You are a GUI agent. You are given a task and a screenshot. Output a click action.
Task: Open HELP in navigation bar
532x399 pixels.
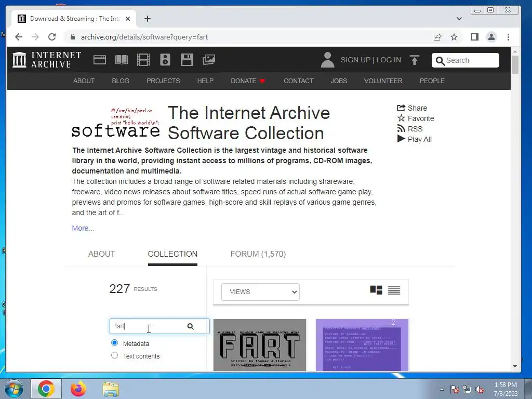(x=205, y=81)
